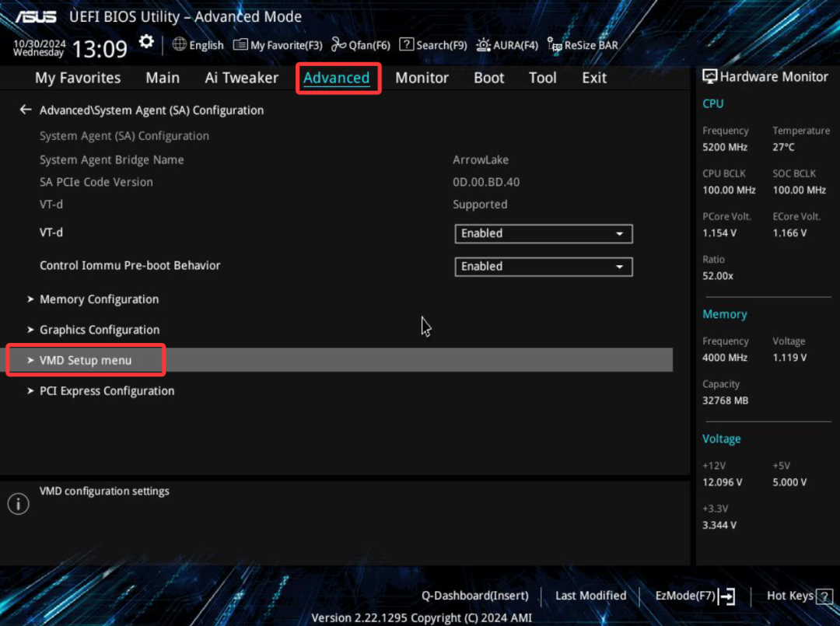The image size is (840, 626).
Task: Open Q-Dashboard(Insert)
Action: click(x=474, y=596)
